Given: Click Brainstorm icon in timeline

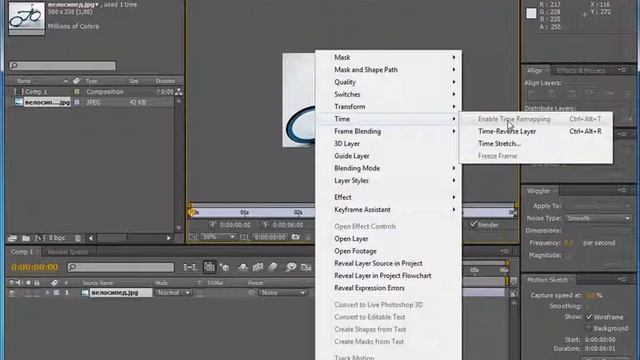Looking at the screenshot, I should pyautogui.click(x=291, y=267).
